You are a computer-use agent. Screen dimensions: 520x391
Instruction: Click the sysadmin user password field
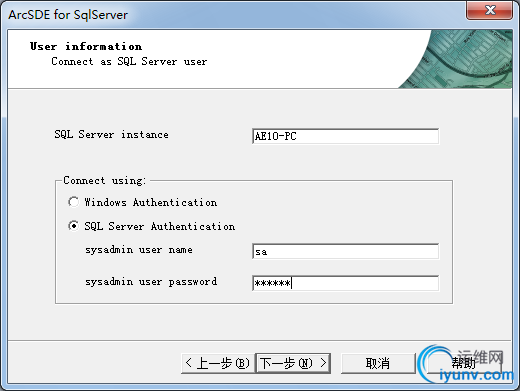346,283
